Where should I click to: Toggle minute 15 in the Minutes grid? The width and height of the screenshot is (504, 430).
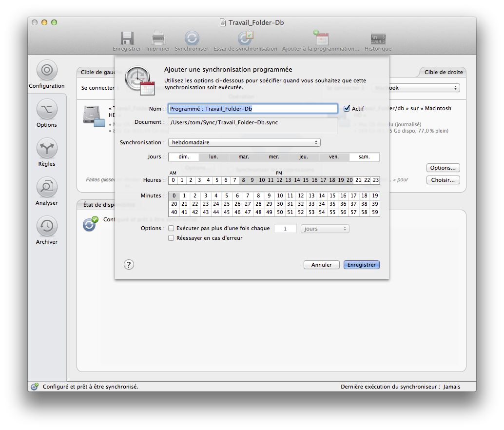click(332, 195)
